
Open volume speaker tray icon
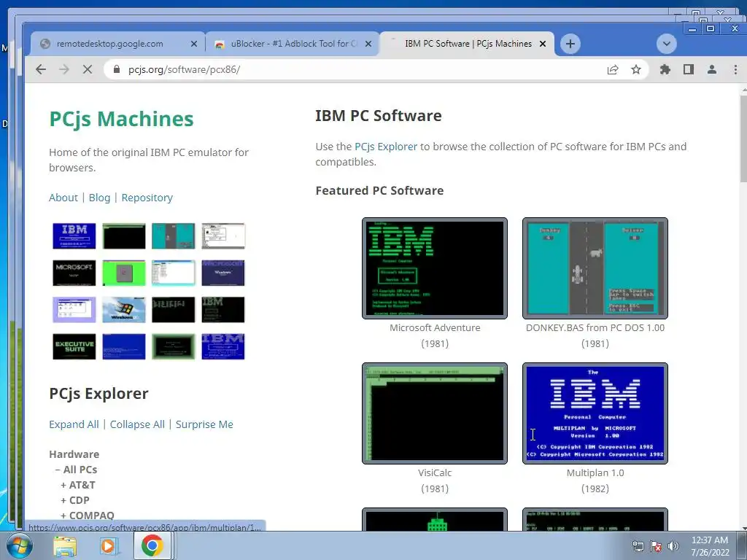tap(673, 546)
